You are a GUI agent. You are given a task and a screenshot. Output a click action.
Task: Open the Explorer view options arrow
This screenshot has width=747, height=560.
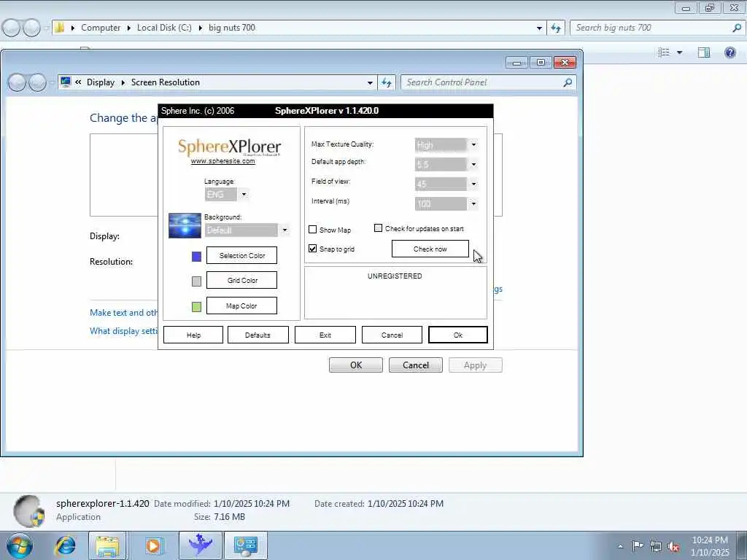point(680,52)
